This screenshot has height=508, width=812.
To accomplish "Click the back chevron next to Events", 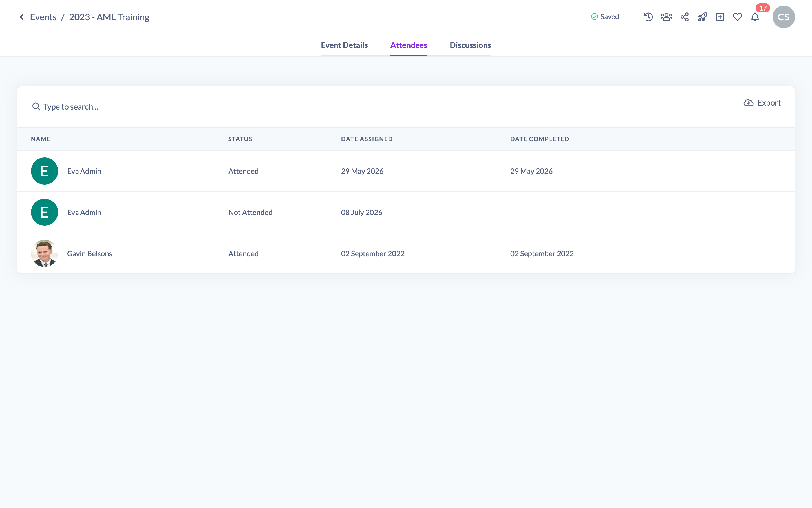I will tap(21, 17).
